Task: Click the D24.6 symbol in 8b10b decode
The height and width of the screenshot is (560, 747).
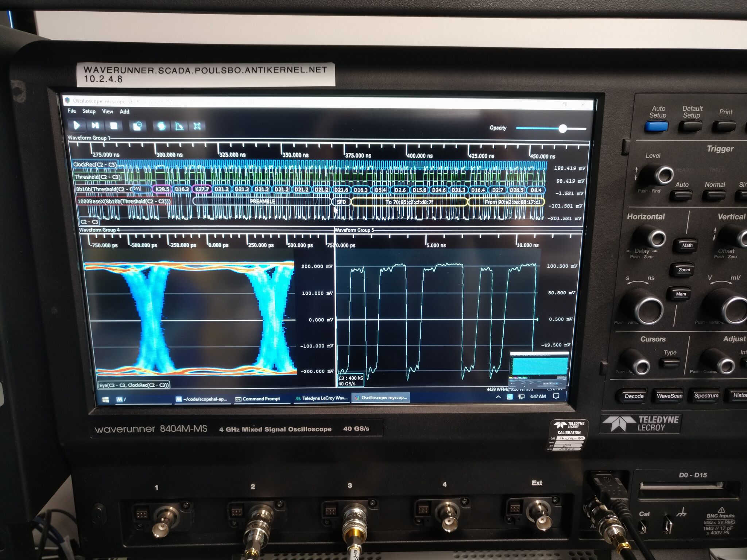Action: pyautogui.click(x=438, y=190)
